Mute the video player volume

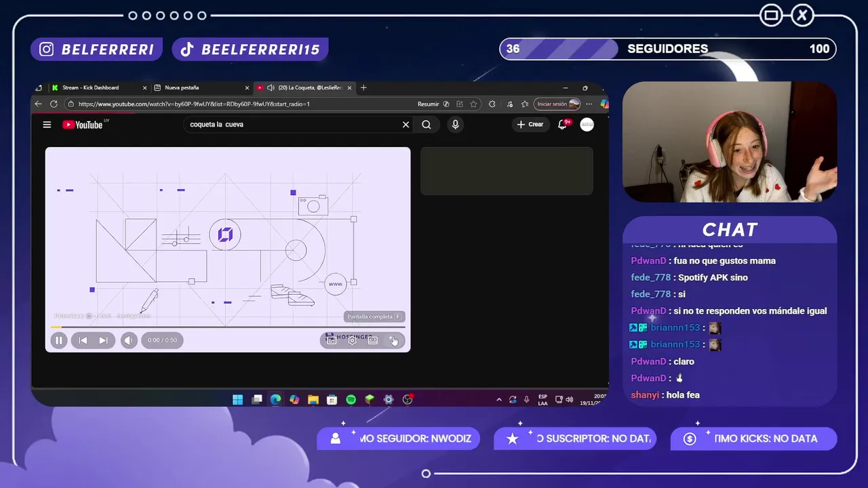128,340
